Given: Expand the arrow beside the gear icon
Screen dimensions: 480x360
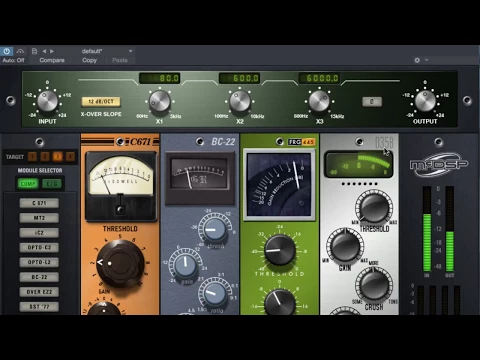Looking at the screenshot, I should click(426, 60).
